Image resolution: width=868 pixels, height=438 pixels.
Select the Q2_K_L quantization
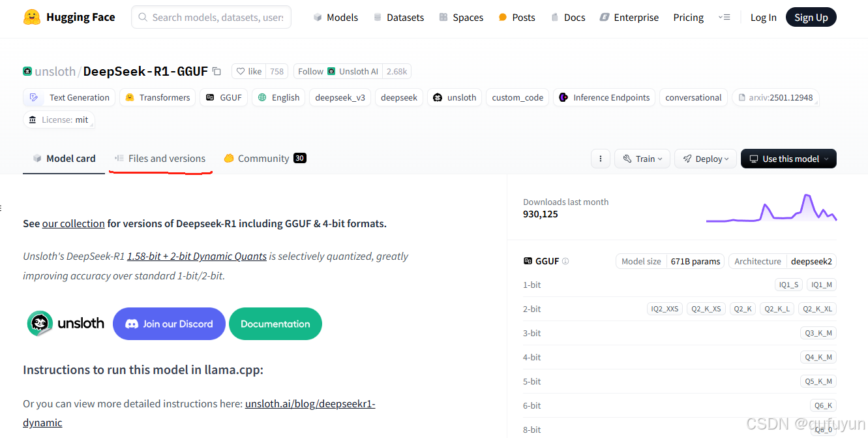coord(777,309)
